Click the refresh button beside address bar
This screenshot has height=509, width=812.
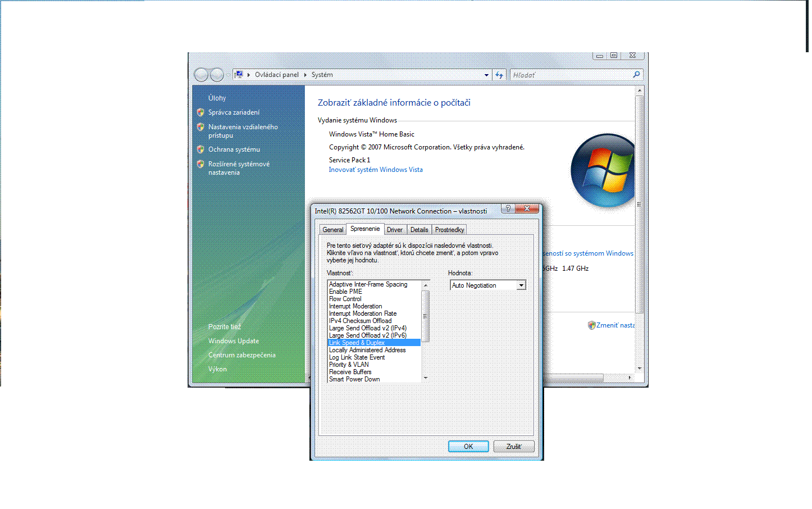[499, 75]
